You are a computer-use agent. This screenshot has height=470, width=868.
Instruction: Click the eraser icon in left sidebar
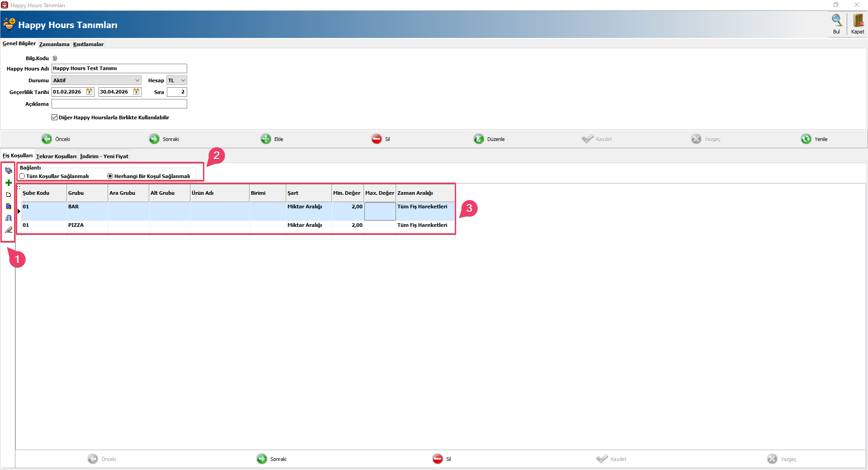8,230
